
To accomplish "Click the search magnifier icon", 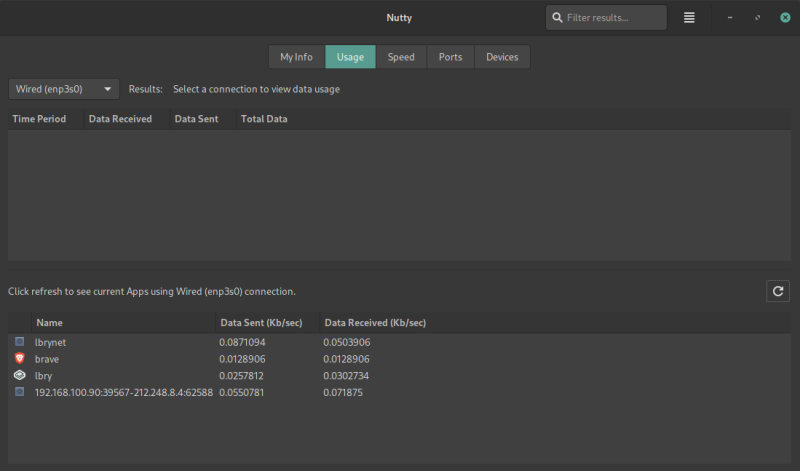I will (x=557, y=17).
